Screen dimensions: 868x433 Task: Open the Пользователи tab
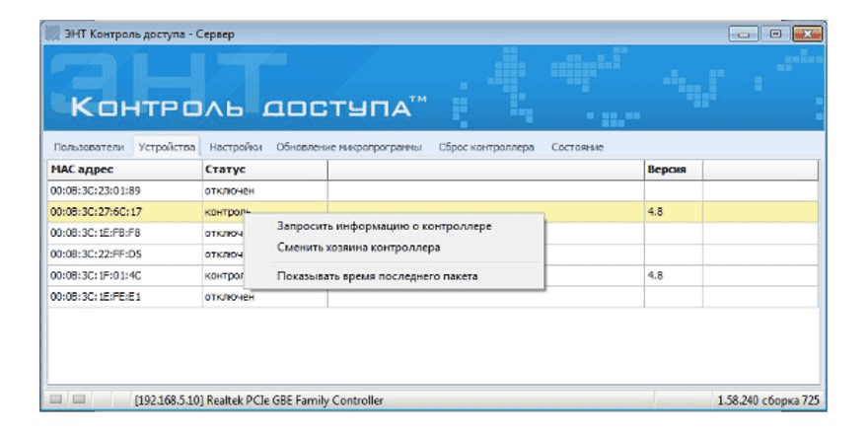pyautogui.click(x=89, y=147)
